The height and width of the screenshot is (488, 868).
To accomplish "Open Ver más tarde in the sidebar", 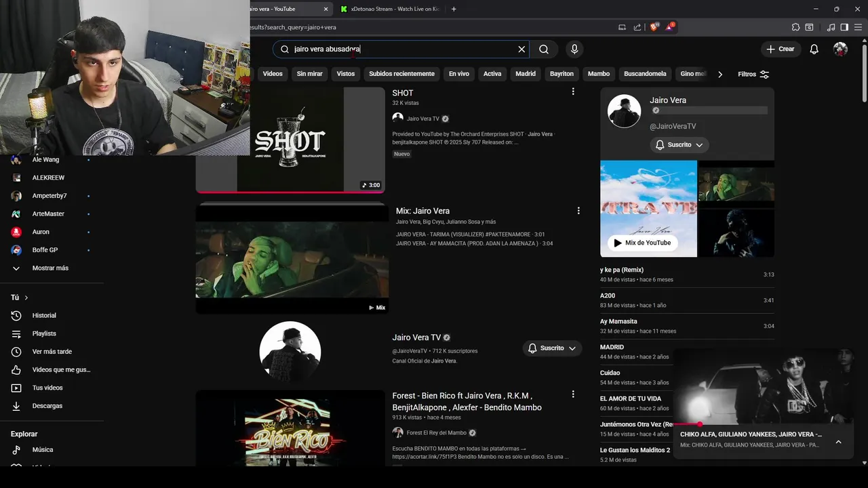I will 52,352.
